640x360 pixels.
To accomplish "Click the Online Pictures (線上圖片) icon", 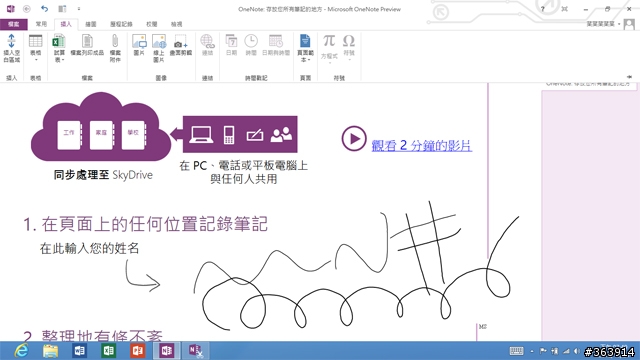I will [159, 41].
